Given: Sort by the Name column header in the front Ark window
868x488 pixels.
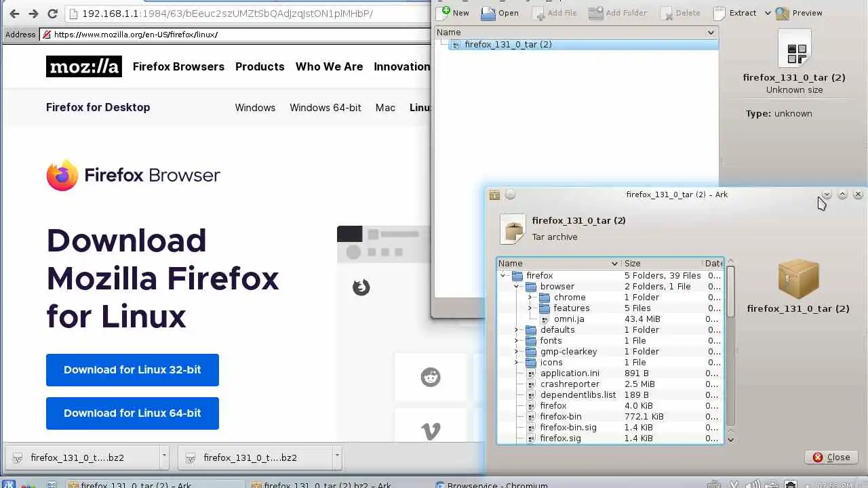Looking at the screenshot, I should point(559,263).
